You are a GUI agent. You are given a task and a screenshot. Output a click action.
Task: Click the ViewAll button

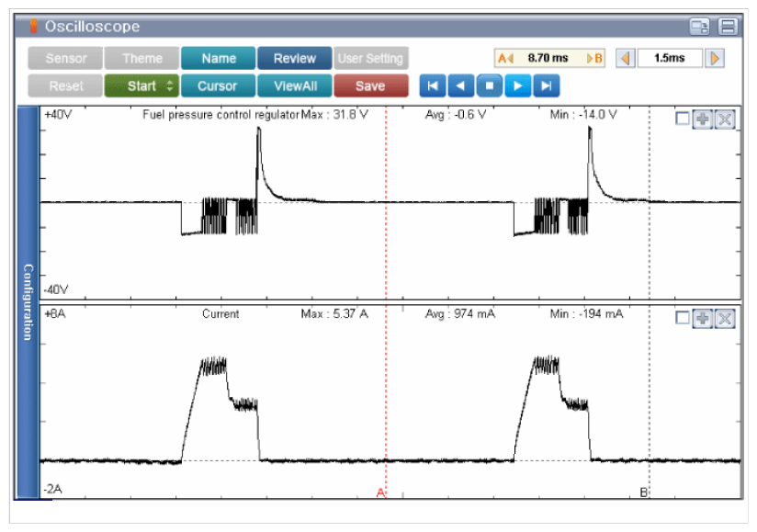294,86
